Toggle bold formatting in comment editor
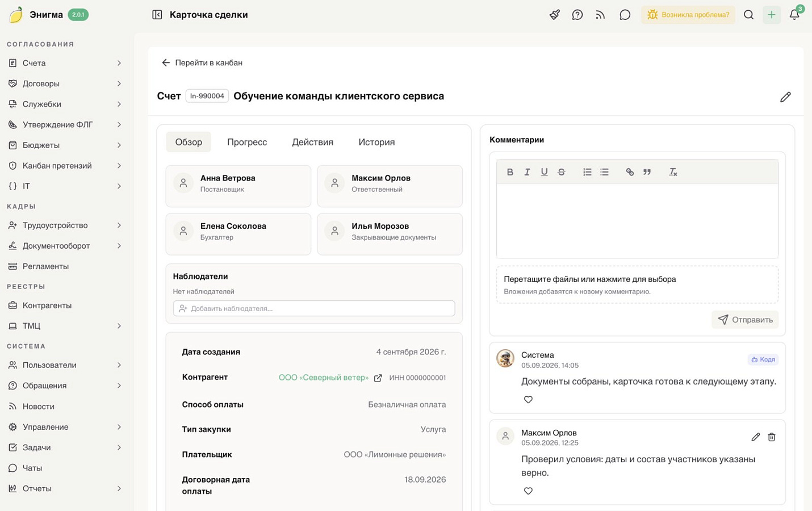 [510, 172]
